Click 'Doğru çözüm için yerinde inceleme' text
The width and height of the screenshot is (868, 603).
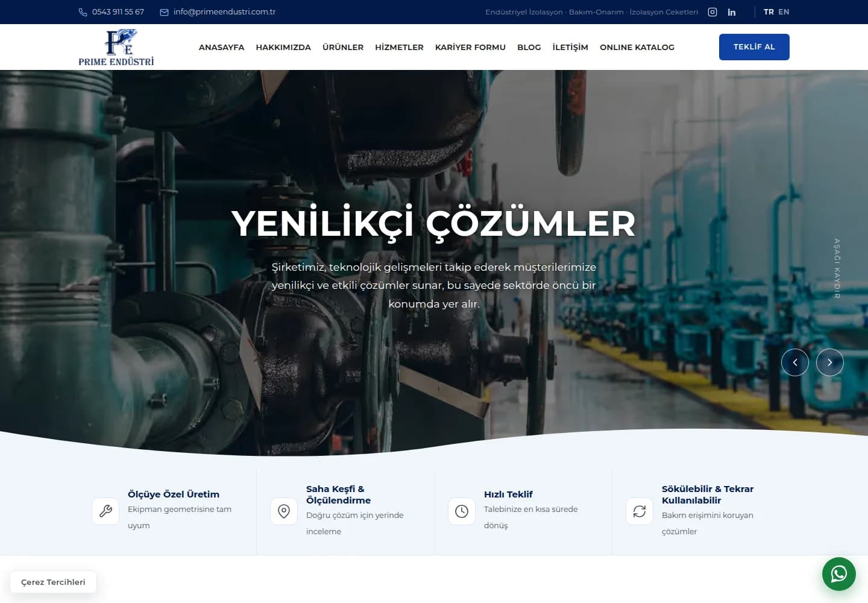(354, 523)
